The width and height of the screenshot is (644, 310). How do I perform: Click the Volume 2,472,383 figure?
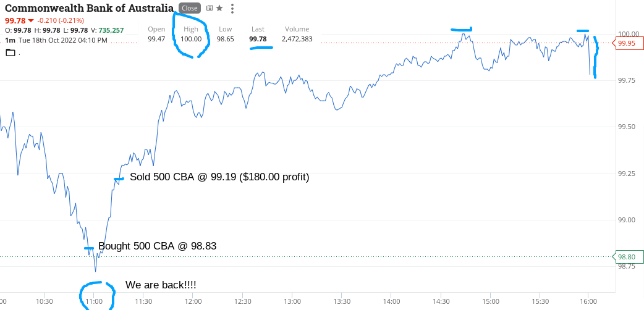(297, 40)
